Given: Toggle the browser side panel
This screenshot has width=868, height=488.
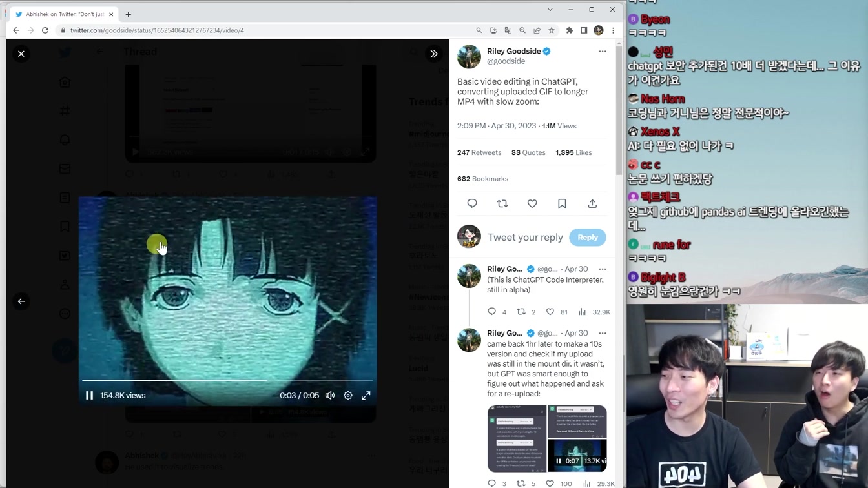Looking at the screenshot, I should click(x=584, y=30).
